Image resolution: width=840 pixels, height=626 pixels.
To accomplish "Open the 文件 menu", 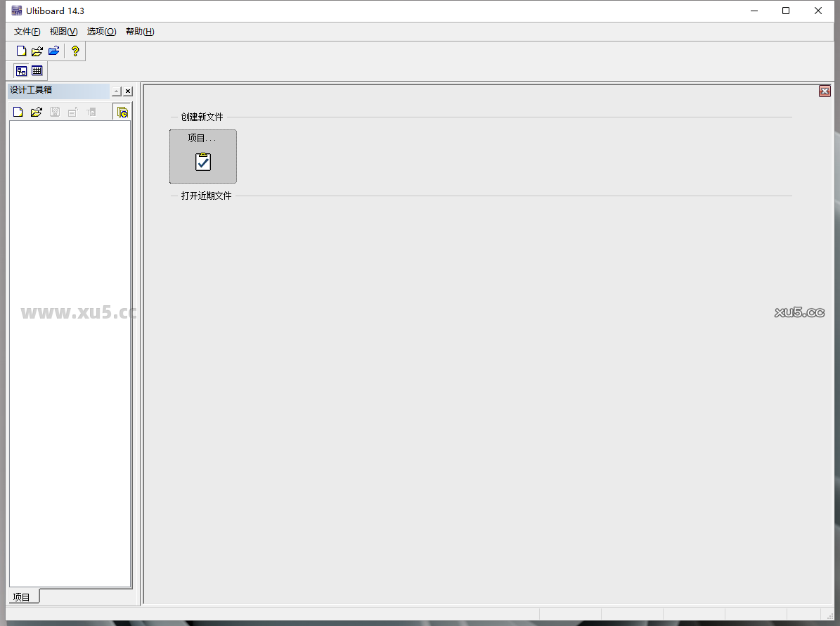I will tap(25, 32).
